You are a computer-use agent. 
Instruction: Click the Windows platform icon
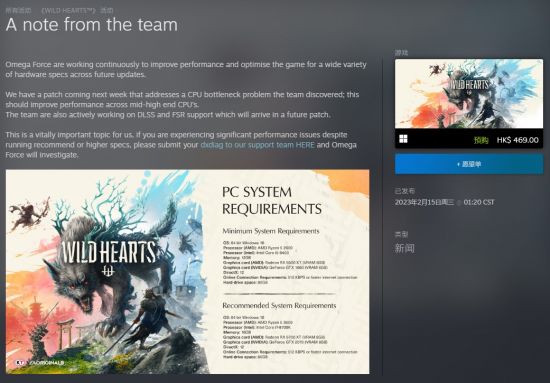(403, 139)
